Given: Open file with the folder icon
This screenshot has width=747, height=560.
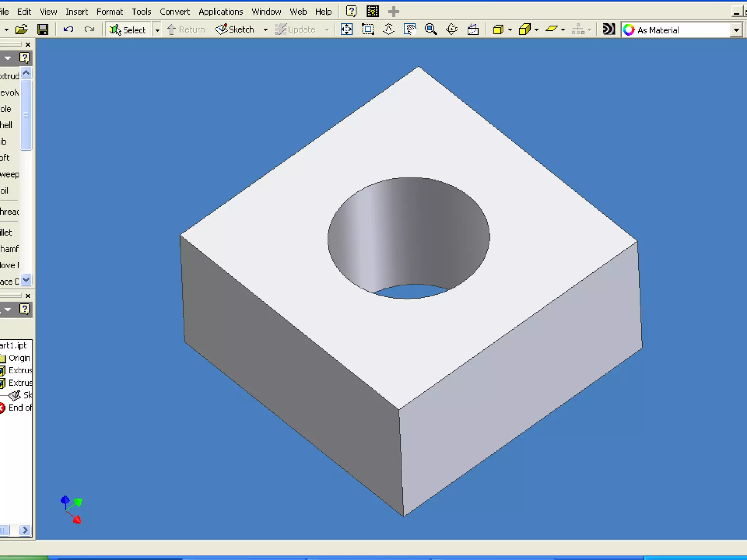Looking at the screenshot, I should [22, 30].
